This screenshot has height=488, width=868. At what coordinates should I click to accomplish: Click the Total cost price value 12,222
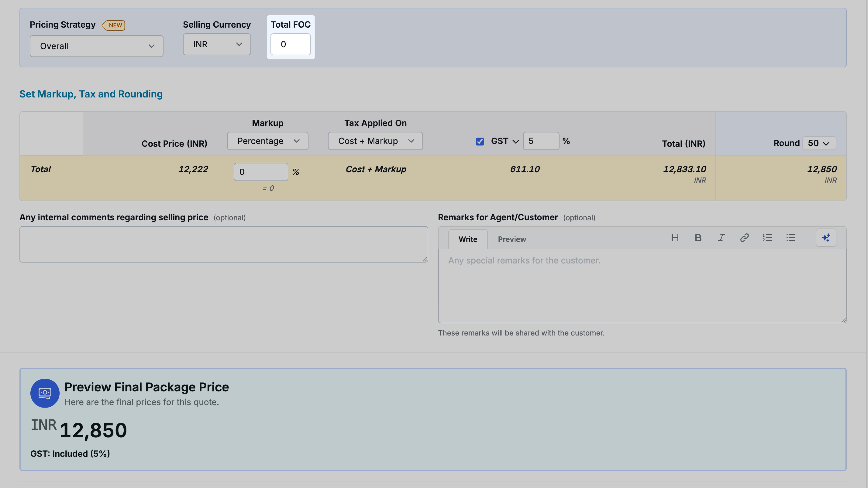click(x=193, y=169)
